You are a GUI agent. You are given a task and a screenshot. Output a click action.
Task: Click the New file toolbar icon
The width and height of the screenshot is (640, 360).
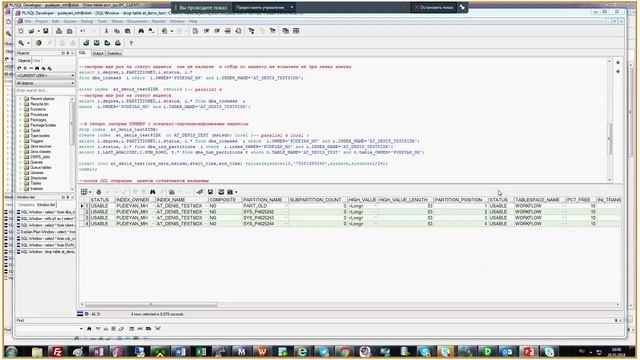21,31
